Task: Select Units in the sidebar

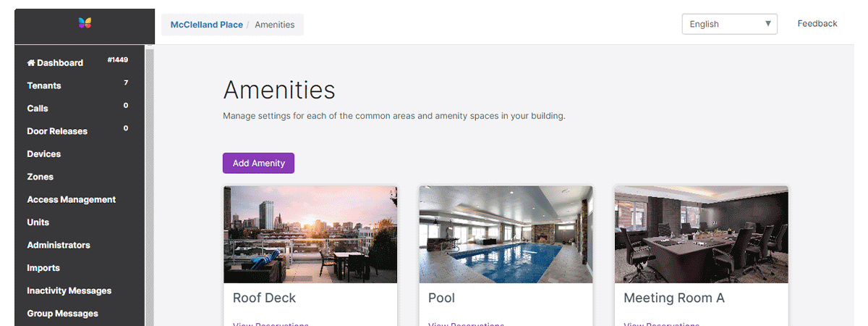Action: tap(38, 222)
